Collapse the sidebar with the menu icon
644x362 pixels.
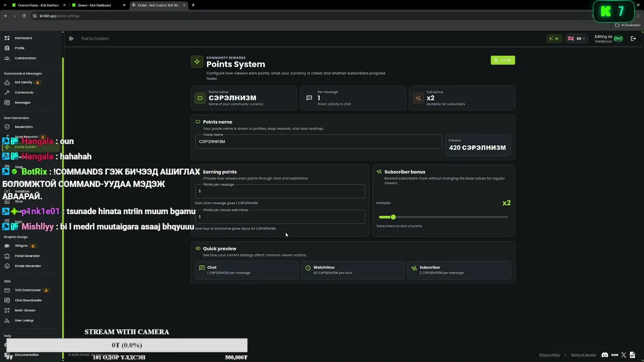71,38
